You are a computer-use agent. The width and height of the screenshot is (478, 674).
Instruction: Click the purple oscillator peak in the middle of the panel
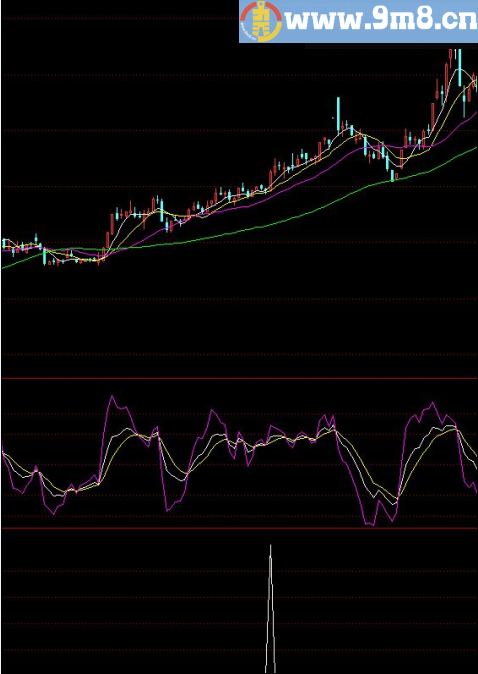211,411
